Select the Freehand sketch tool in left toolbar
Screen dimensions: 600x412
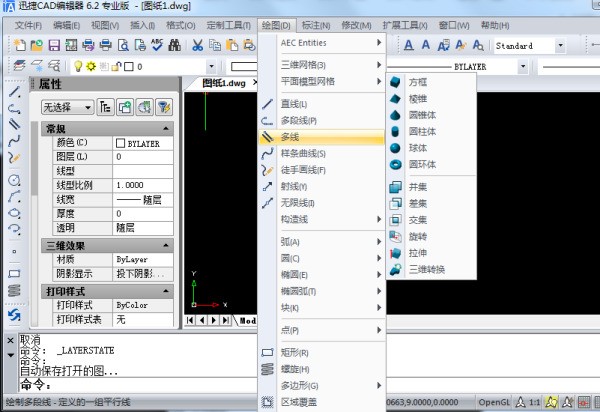point(15,157)
